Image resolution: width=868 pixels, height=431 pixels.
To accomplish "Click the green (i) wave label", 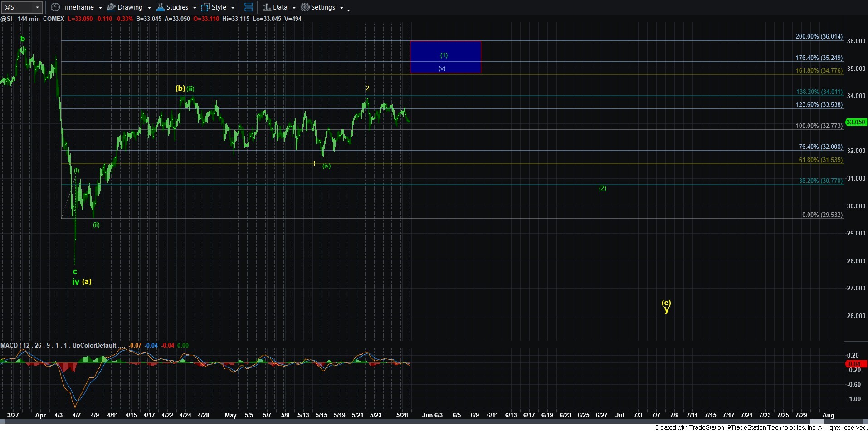I will pyautogui.click(x=77, y=171).
